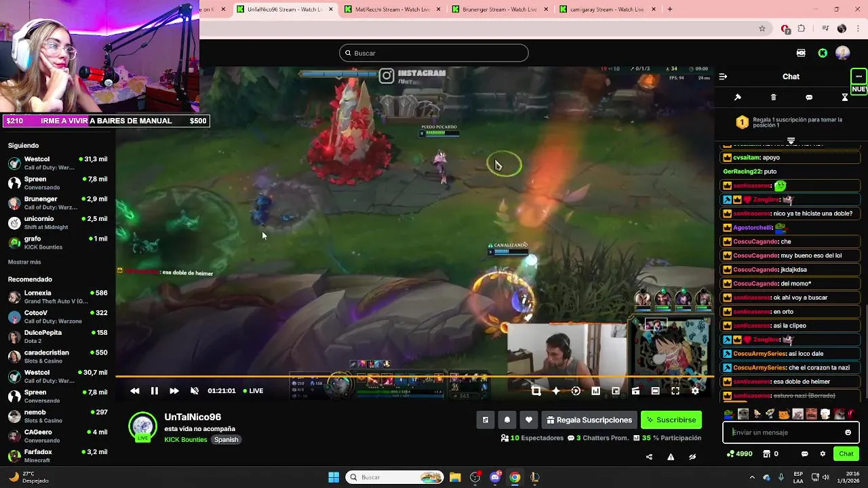Click the sparkle effects icon in the player
This screenshot has height=488, width=868.
coord(556,391)
